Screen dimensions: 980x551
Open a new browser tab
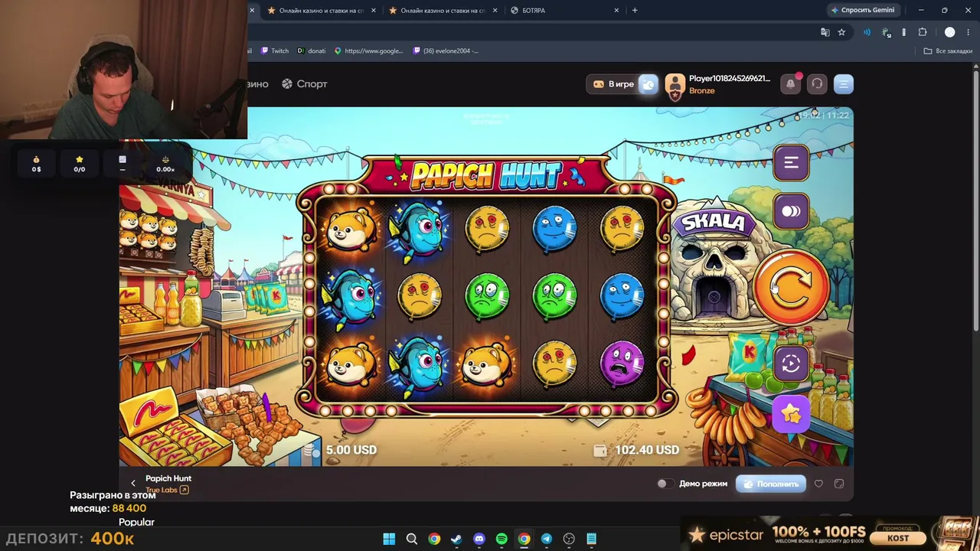[635, 11]
